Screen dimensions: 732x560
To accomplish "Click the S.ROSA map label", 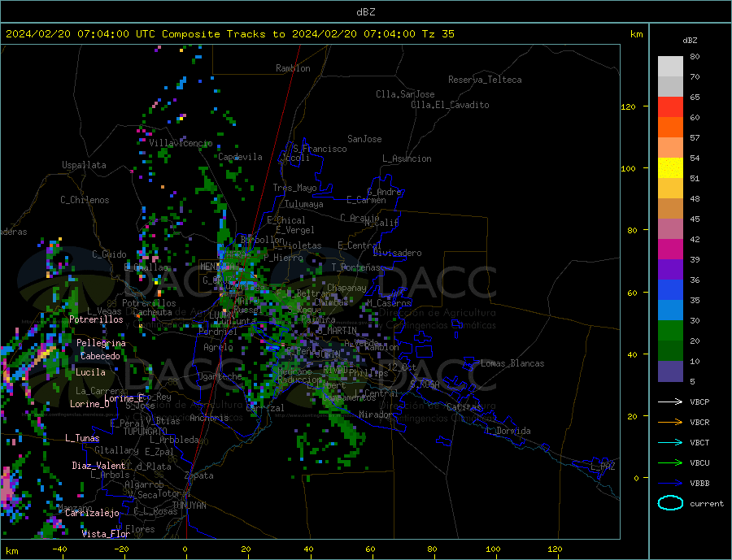I will tap(425, 384).
